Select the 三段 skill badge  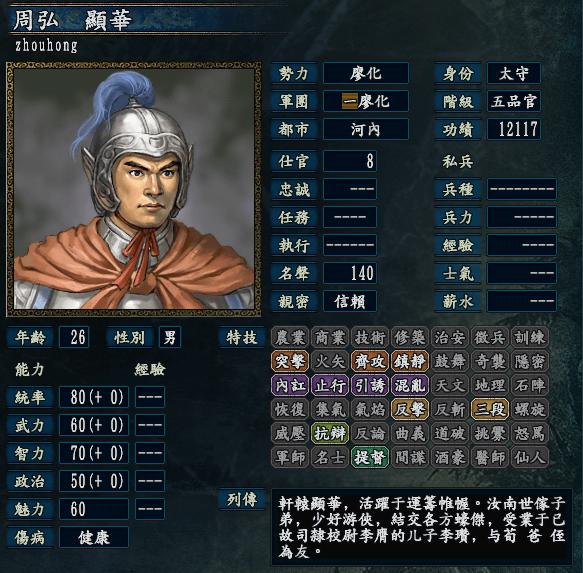(490, 409)
